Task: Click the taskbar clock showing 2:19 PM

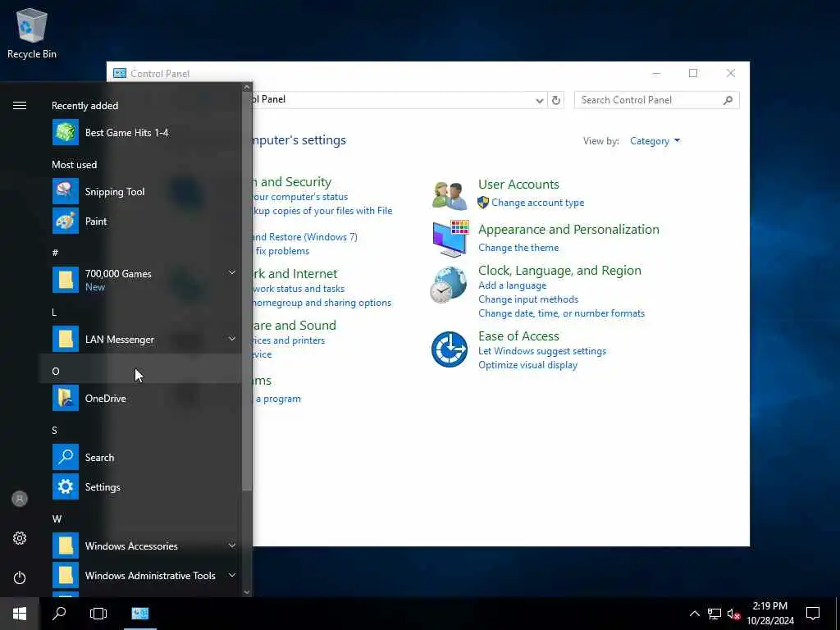Action: coord(769,614)
